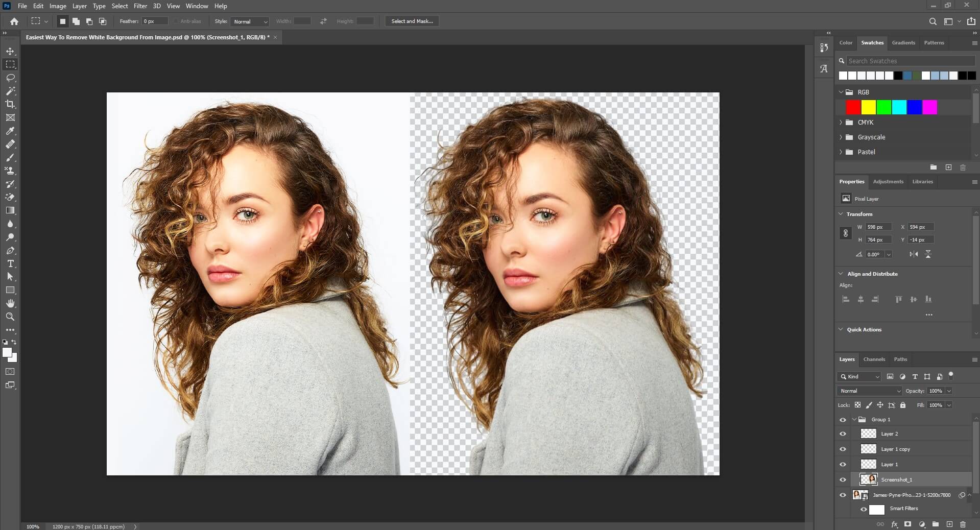This screenshot has height=530, width=980.
Task: Enable the Anti-alias checkbox in options bar
Action: [x=175, y=21]
